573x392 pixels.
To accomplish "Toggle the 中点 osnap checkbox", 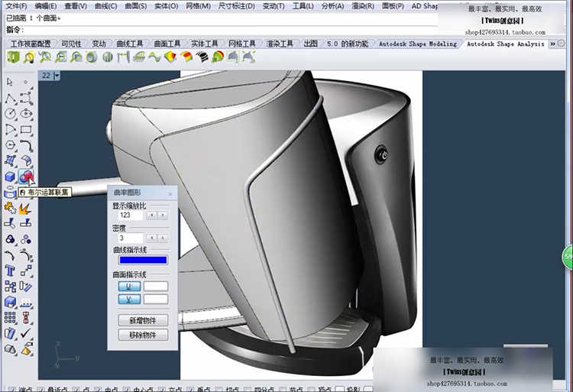I will tap(98, 390).
